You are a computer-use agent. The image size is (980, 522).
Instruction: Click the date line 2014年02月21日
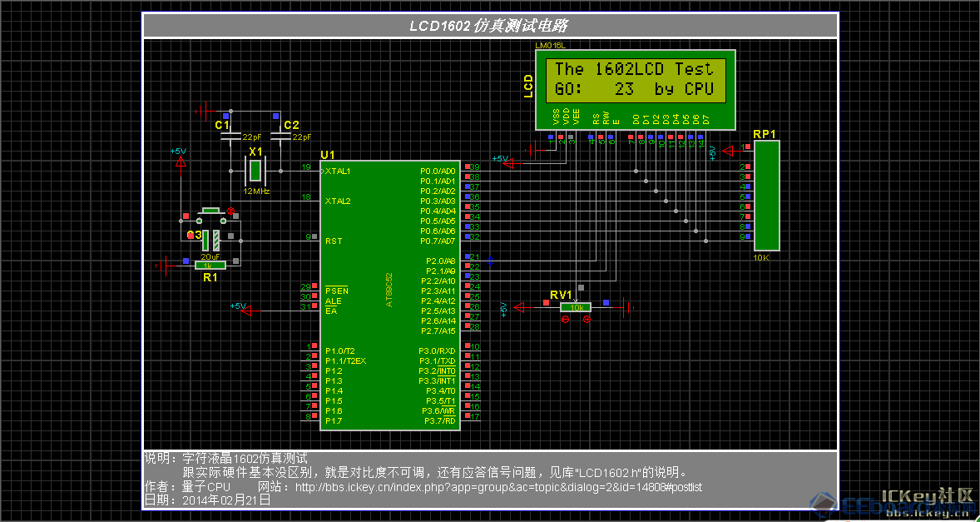point(207,500)
